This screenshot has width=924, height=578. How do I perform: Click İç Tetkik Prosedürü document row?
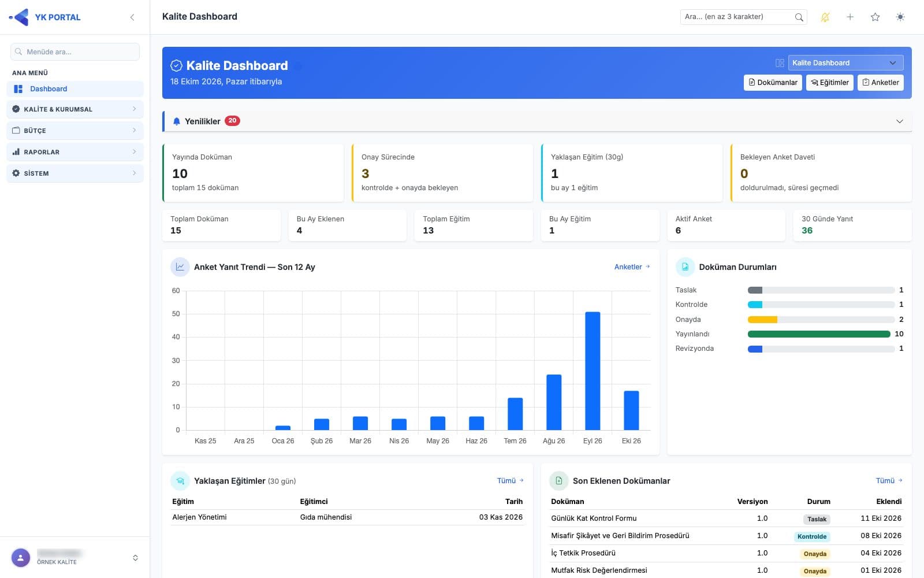pyautogui.click(x=726, y=553)
